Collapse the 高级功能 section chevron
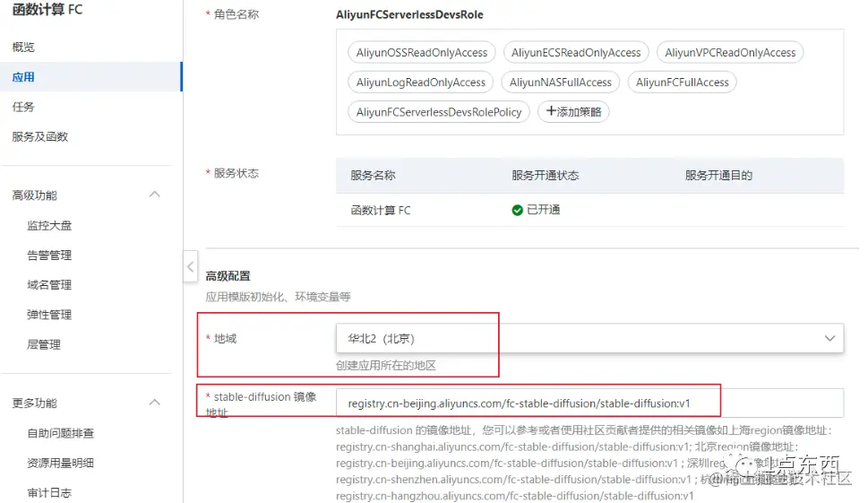Image resolution: width=868 pixels, height=503 pixels. pos(155,195)
